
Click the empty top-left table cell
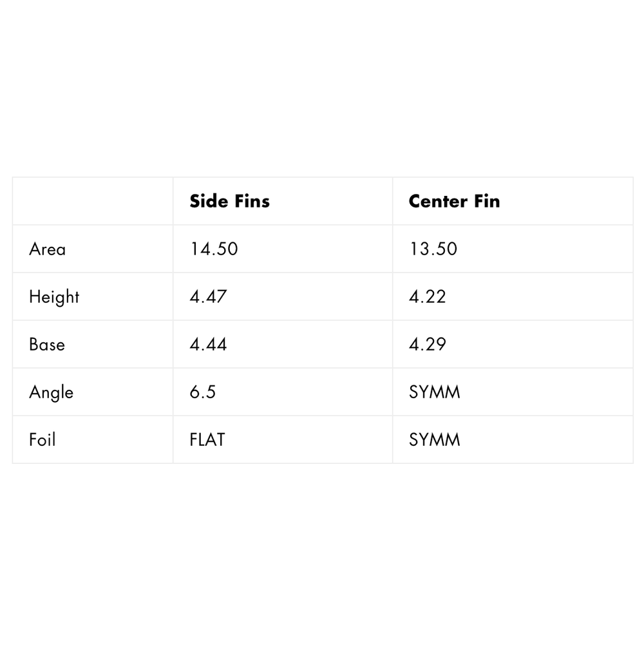(93, 201)
